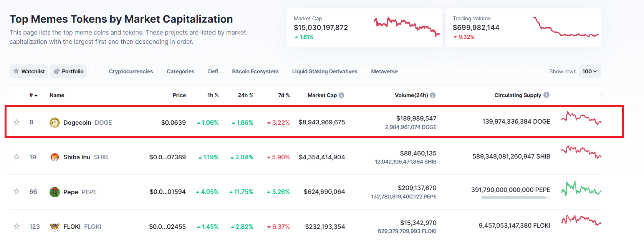The image size is (644, 243).
Task: Sort the table by Price column
Action: pos(179,95)
